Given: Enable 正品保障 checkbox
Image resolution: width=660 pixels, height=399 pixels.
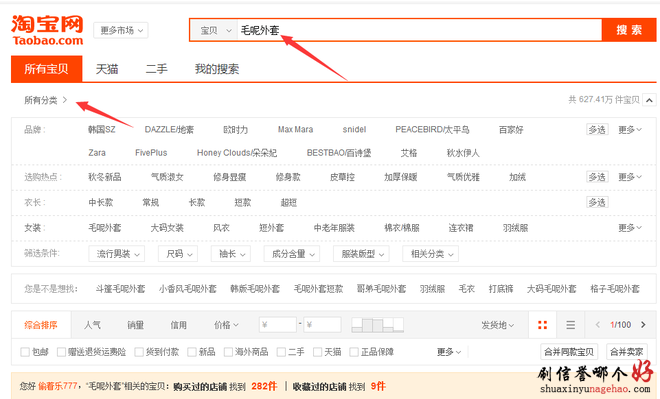Looking at the screenshot, I should (x=354, y=352).
